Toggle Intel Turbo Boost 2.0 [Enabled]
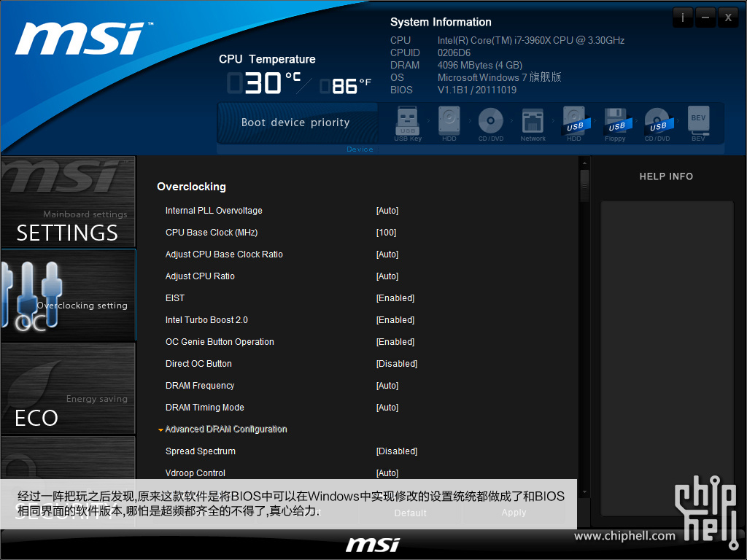 (395, 320)
